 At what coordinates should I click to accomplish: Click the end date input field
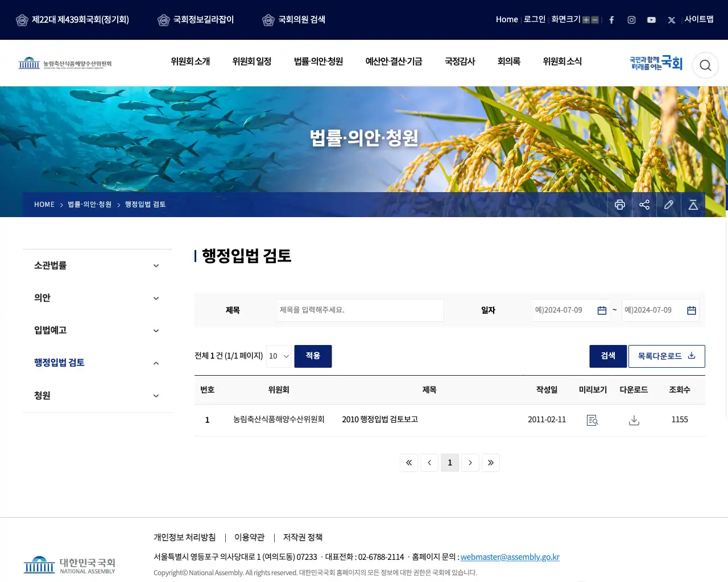tap(660, 310)
